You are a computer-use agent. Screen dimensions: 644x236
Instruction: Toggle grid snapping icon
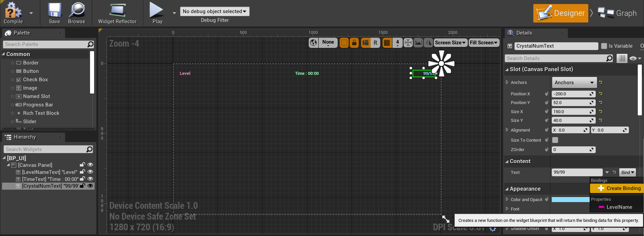click(x=387, y=43)
